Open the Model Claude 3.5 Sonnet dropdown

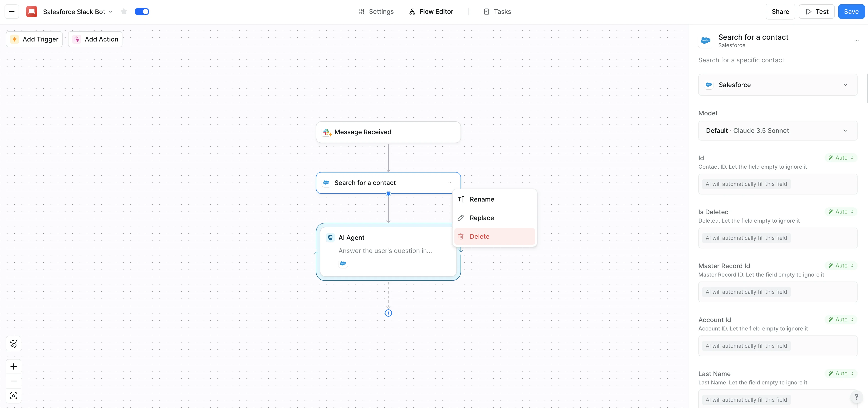click(777, 131)
